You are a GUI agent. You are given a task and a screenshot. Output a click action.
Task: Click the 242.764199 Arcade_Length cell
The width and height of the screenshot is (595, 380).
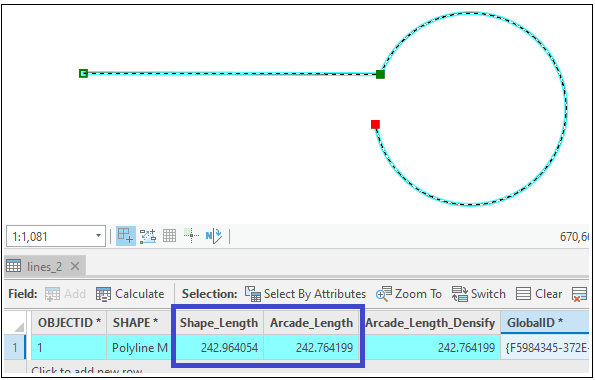(311, 347)
